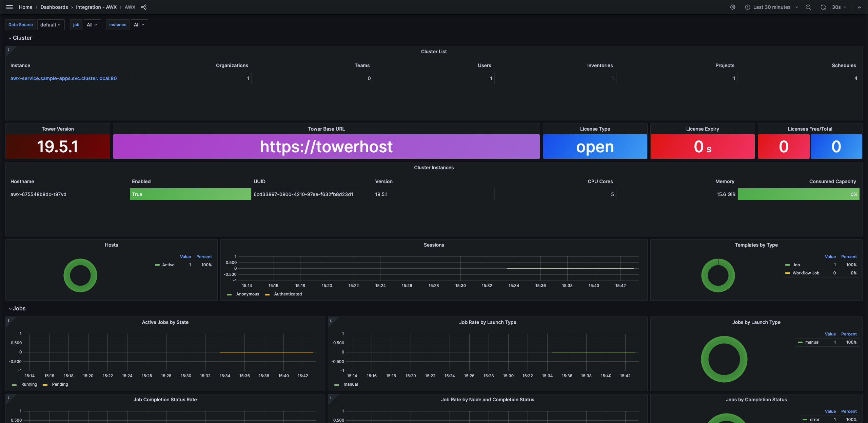Toggle Workflow Job series in Templates legend

806,273
